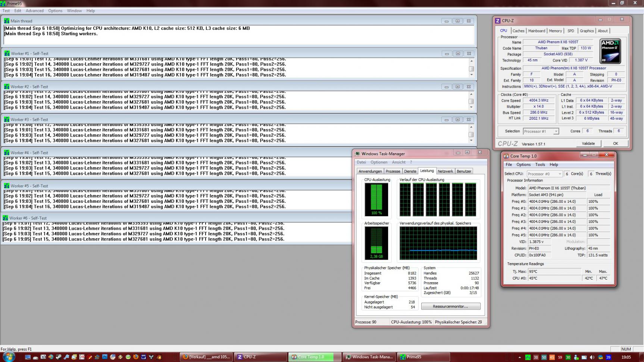Switch to the [Verkauf] Firefox taskbar button
The height and width of the screenshot is (362, 644).
click(206, 357)
